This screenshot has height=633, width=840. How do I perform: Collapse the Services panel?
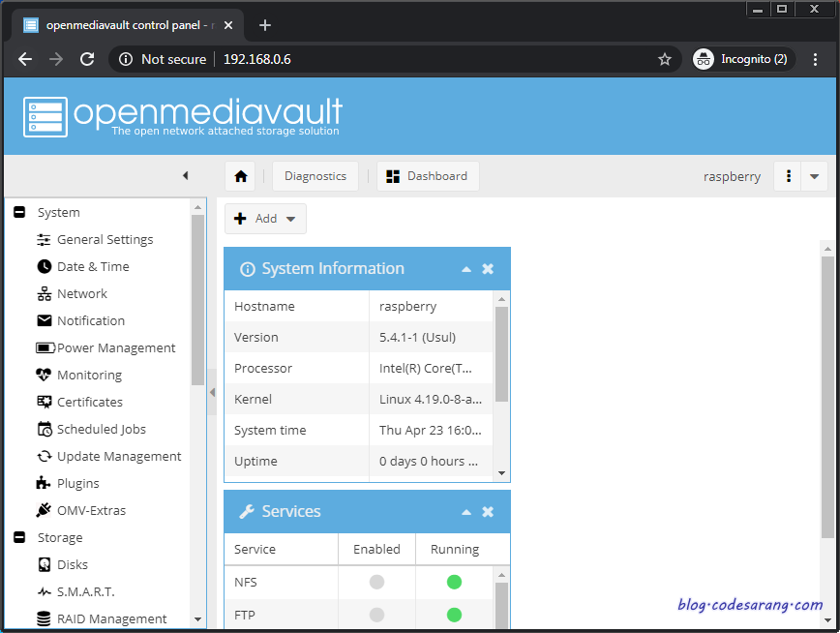tap(466, 512)
